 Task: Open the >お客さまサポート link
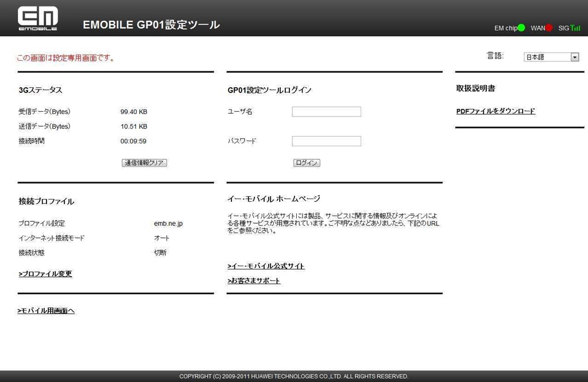(254, 280)
